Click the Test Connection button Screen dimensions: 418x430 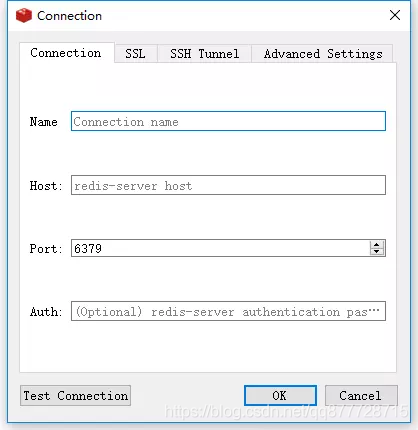[75, 396]
